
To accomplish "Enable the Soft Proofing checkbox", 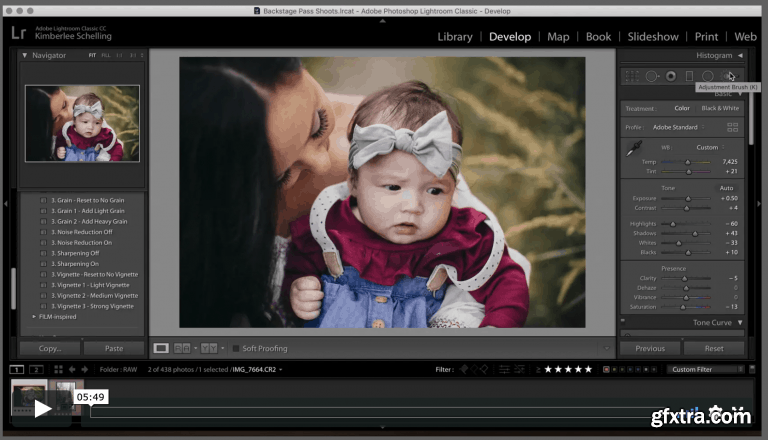I will coord(236,348).
